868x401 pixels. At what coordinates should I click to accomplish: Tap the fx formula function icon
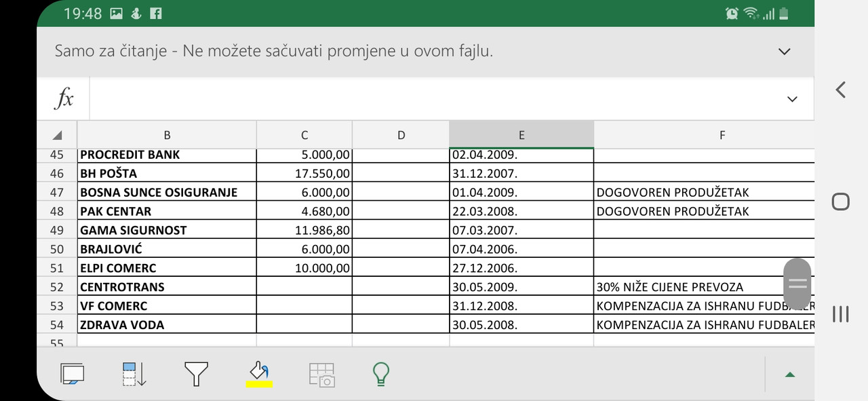tap(64, 99)
